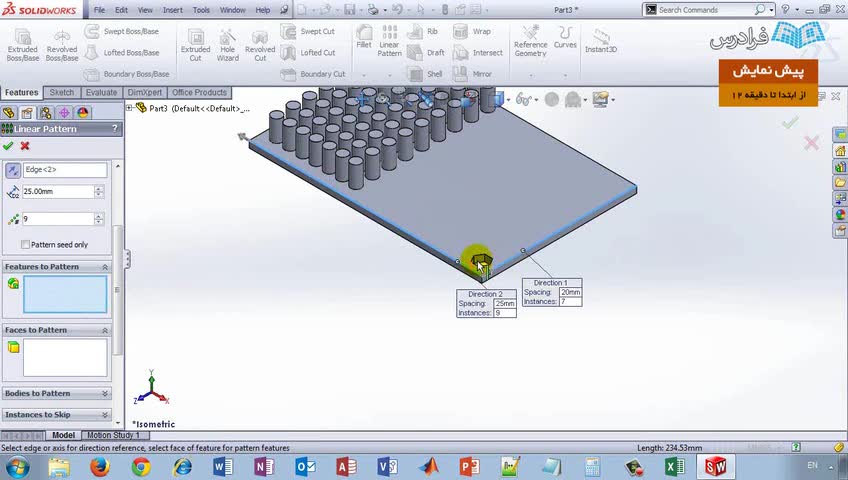Viewport: 848px width, 480px height.
Task: Switch to the Evaluate tab
Action: tap(101, 92)
